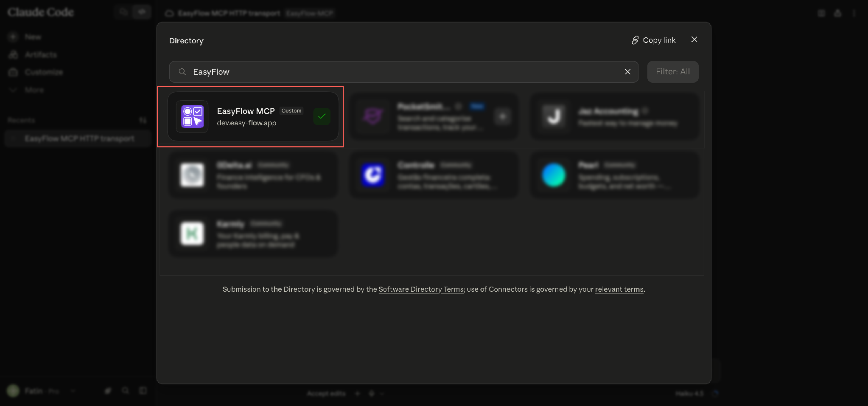Open the Controlla connector card
Viewport: 868px width, 406px height.
[x=434, y=175]
